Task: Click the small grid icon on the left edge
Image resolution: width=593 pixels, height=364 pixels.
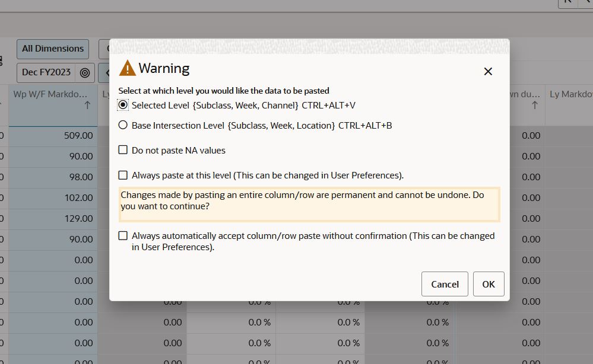Action: (2, 61)
